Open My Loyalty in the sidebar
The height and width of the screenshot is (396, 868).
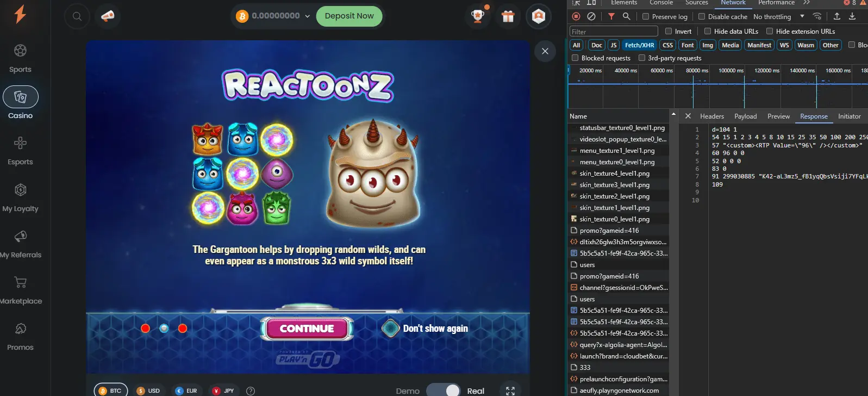[20, 198]
